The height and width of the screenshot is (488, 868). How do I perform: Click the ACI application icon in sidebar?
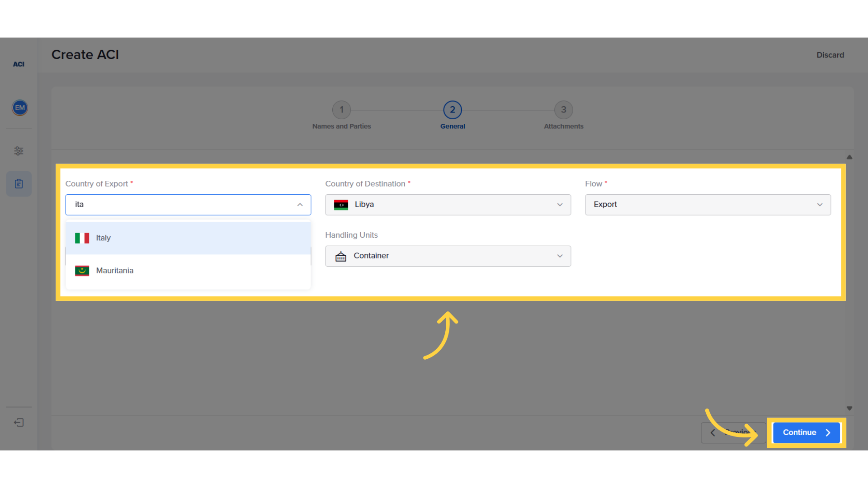point(19,64)
